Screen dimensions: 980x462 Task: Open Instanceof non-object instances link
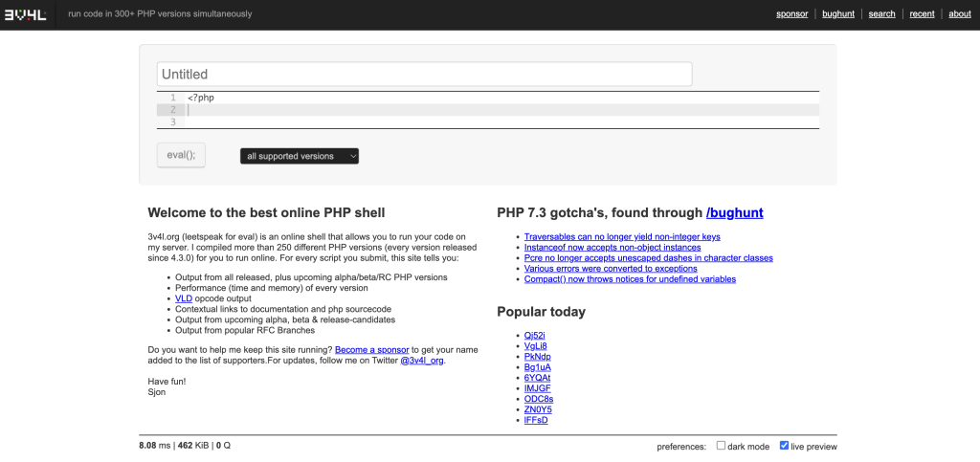[x=612, y=247]
